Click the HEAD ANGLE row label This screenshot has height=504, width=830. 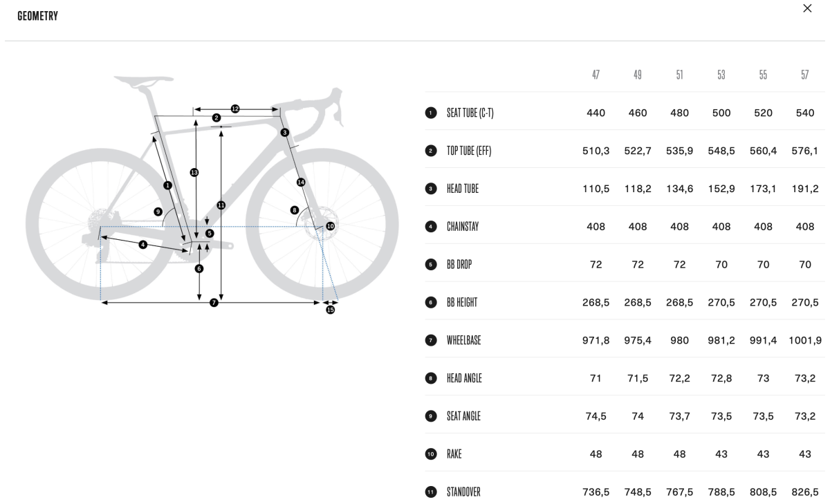[464, 378]
